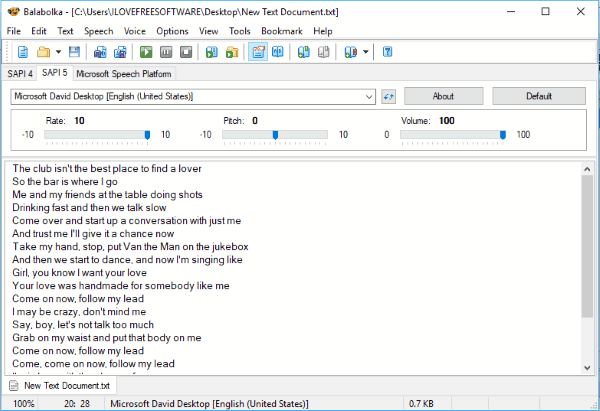600x411 pixels.
Task: Open the View menu
Action: pos(209,31)
